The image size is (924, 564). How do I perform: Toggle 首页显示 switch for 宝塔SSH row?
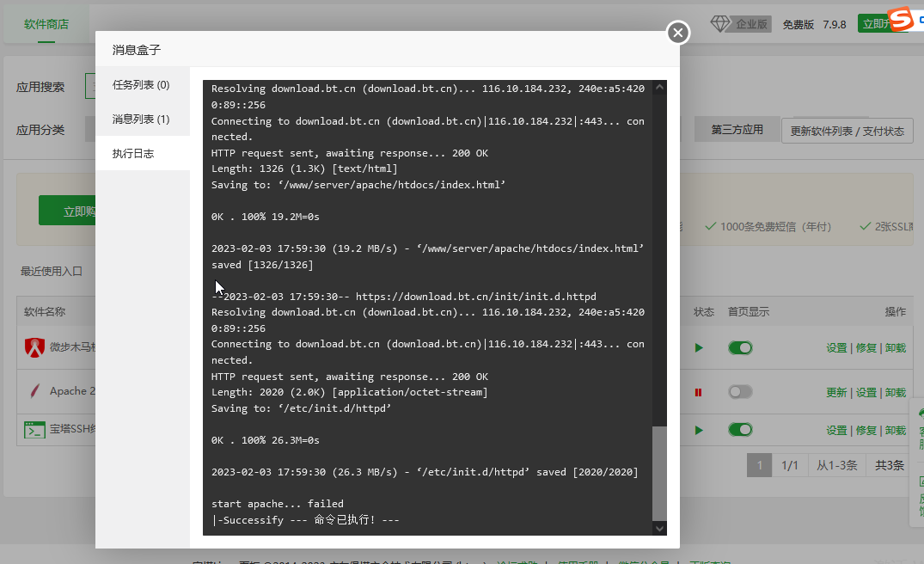[740, 430]
